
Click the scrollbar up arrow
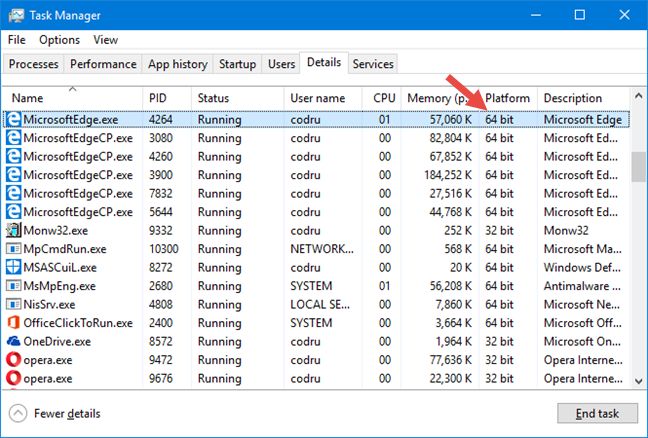point(638,97)
